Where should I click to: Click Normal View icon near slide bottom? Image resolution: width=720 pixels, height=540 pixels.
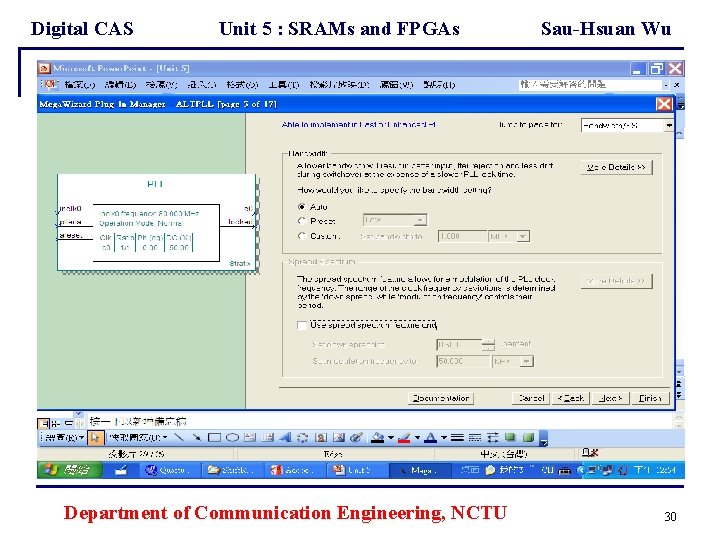tap(44, 422)
